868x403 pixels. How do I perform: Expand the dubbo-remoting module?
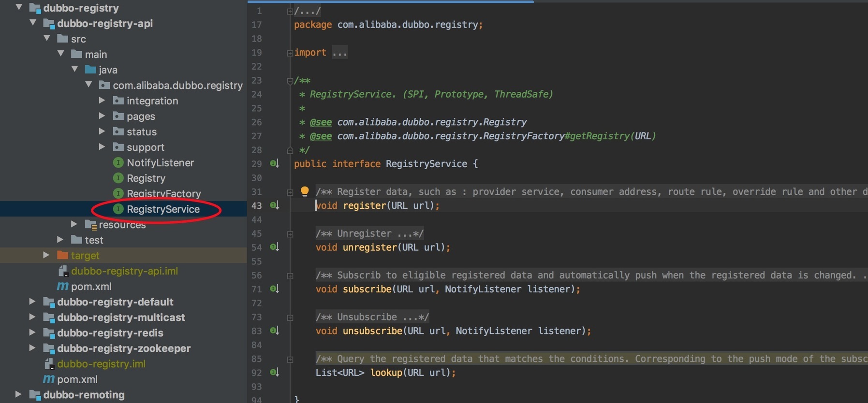18,394
